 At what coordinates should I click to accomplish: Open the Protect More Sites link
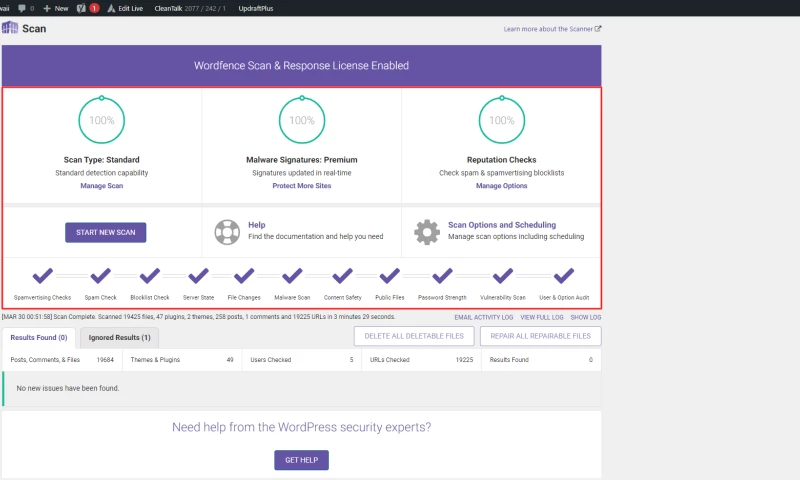302,186
